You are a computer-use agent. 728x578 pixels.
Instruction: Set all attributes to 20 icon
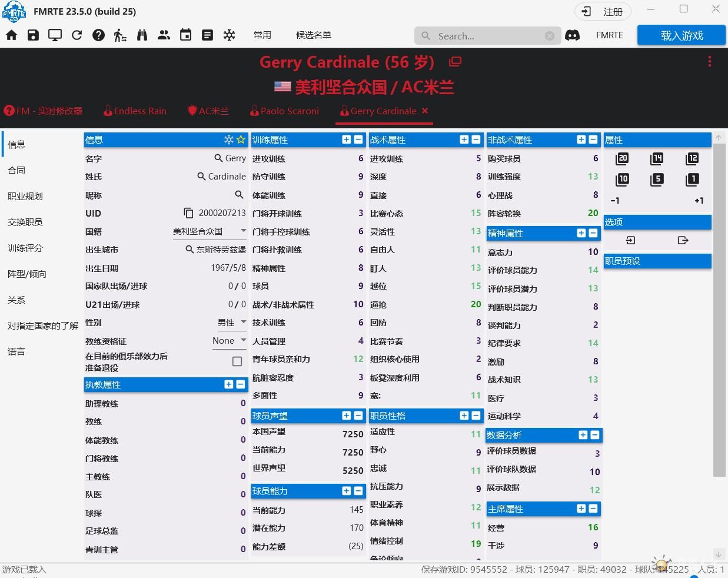[622, 158]
